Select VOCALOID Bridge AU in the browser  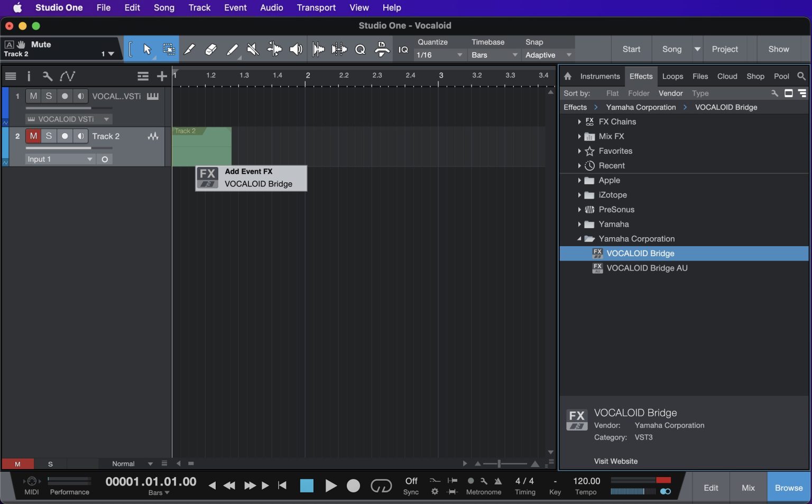(x=647, y=268)
